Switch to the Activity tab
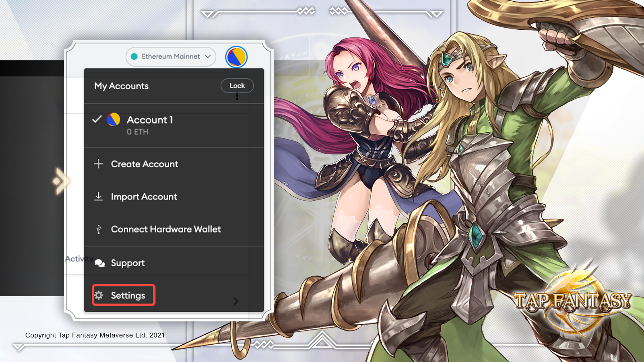Screen dimensions: 644x362 [76, 259]
